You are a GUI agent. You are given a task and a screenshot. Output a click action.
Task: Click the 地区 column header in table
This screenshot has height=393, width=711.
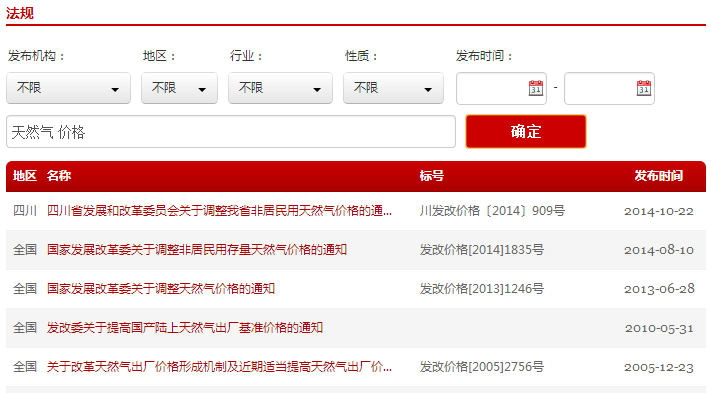pyautogui.click(x=24, y=176)
